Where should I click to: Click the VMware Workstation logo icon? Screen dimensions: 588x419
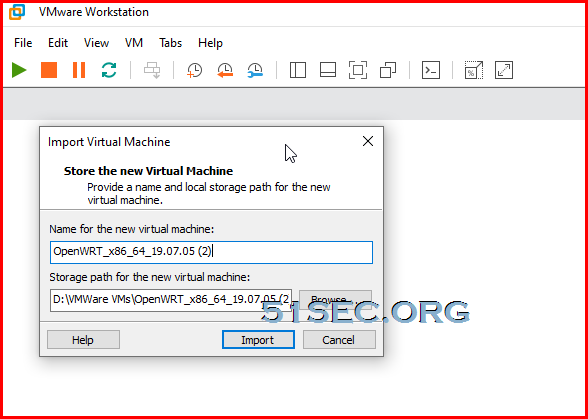pyautogui.click(x=17, y=12)
